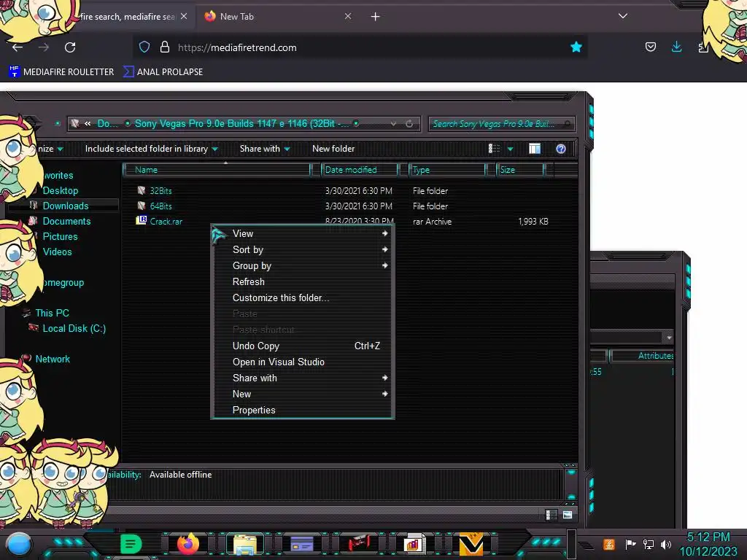Expand the address bar history dropdown

point(393,124)
